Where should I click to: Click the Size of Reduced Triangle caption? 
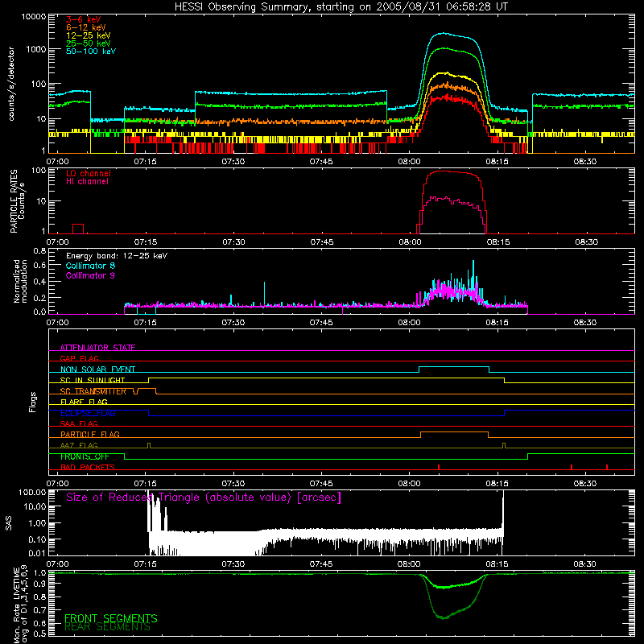click(204, 497)
